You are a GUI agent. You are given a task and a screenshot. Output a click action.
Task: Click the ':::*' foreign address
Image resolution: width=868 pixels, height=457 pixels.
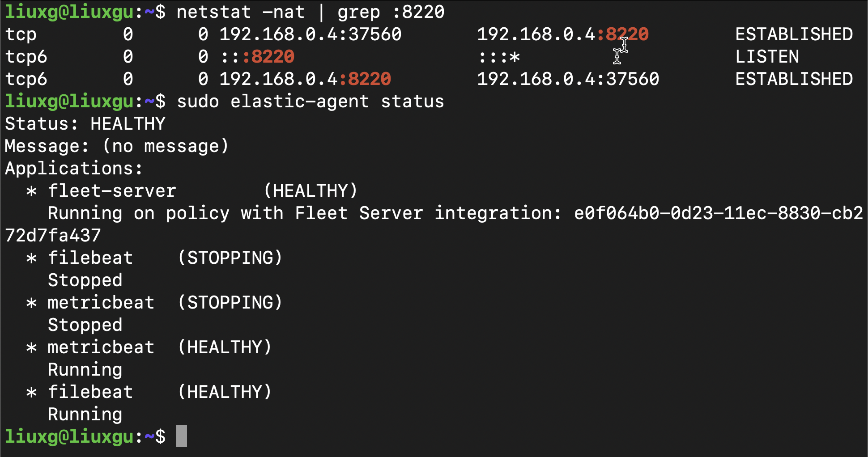click(499, 57)
